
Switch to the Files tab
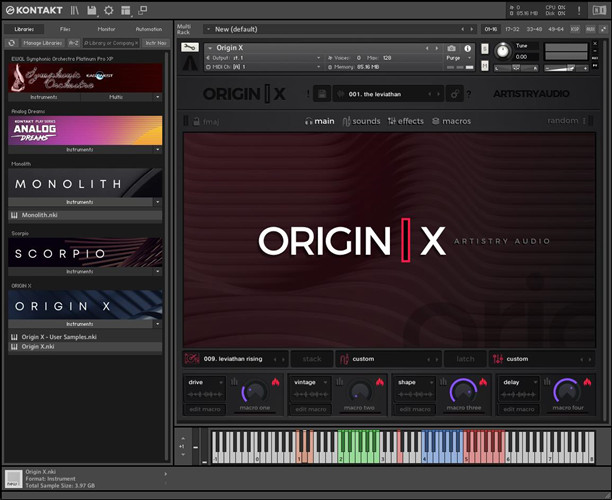65,29
